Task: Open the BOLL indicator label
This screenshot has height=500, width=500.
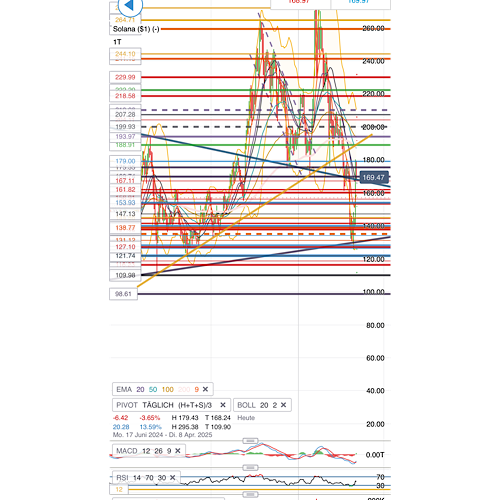Action: 246,405
